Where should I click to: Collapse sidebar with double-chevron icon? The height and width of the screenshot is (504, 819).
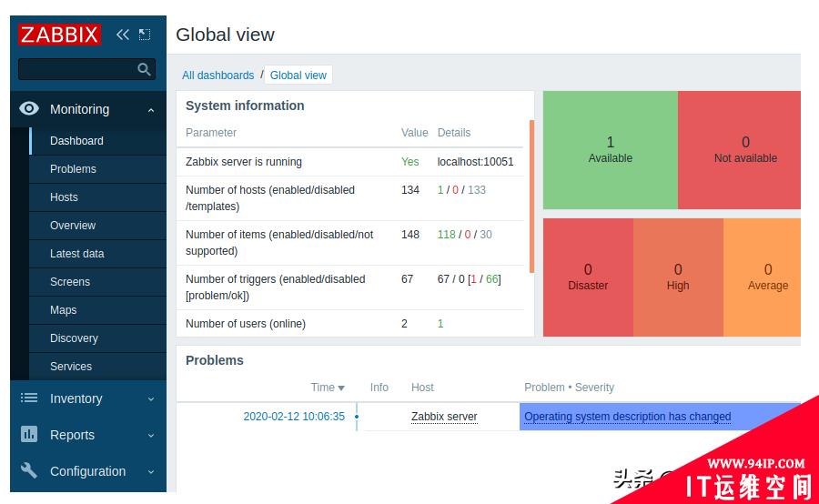click(x=123, y=35)
